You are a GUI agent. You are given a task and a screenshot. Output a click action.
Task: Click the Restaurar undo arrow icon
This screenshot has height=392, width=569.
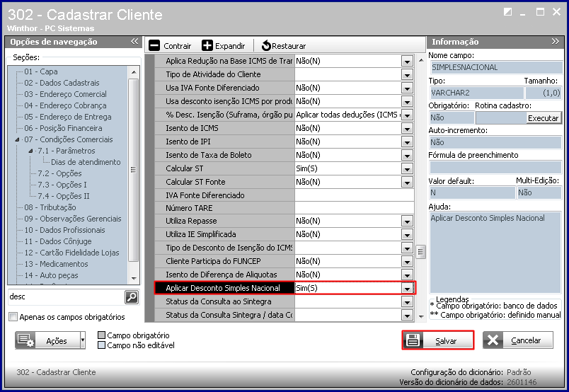point(266,46)
